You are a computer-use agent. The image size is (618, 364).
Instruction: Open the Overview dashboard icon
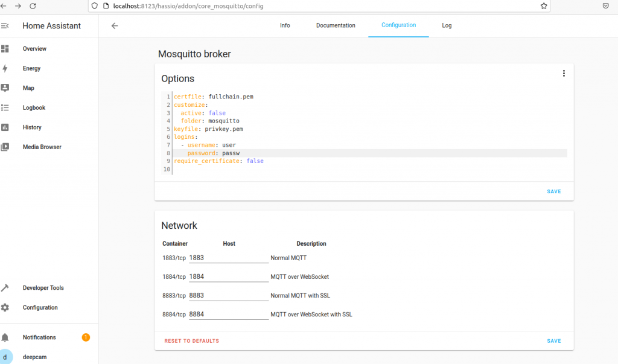point(5,48)
